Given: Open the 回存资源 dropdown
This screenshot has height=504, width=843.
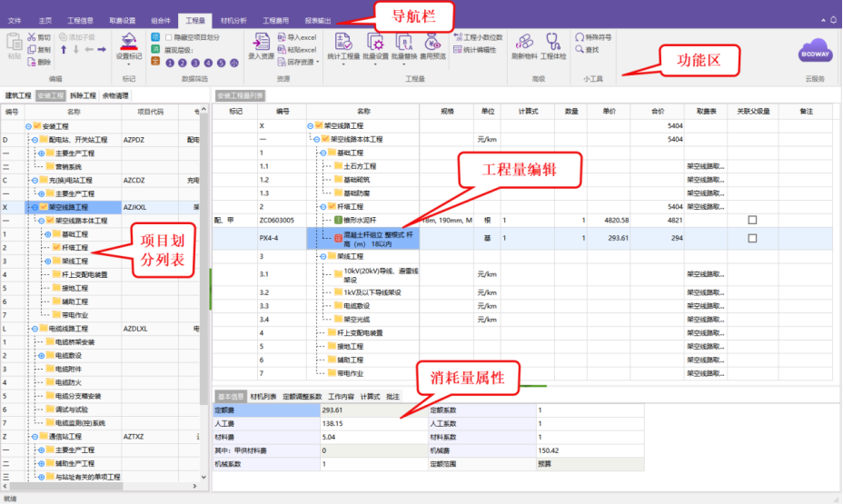Looking at the screenshot, I should click(318, 63).
